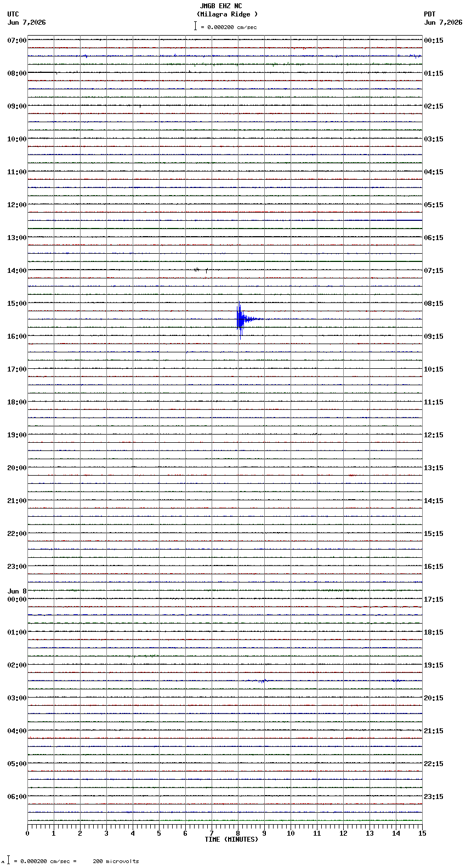The image size is (466, 868).
Task: Select the 06:00 UTC row label
Action: pyautogui.click(x=17, y=797)
